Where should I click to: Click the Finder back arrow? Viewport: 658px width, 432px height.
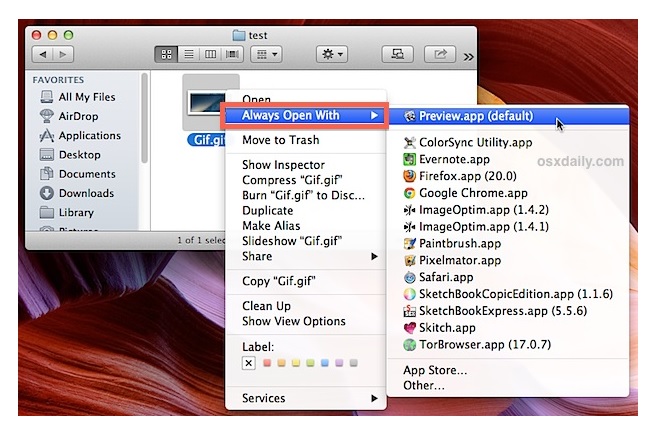42,54
